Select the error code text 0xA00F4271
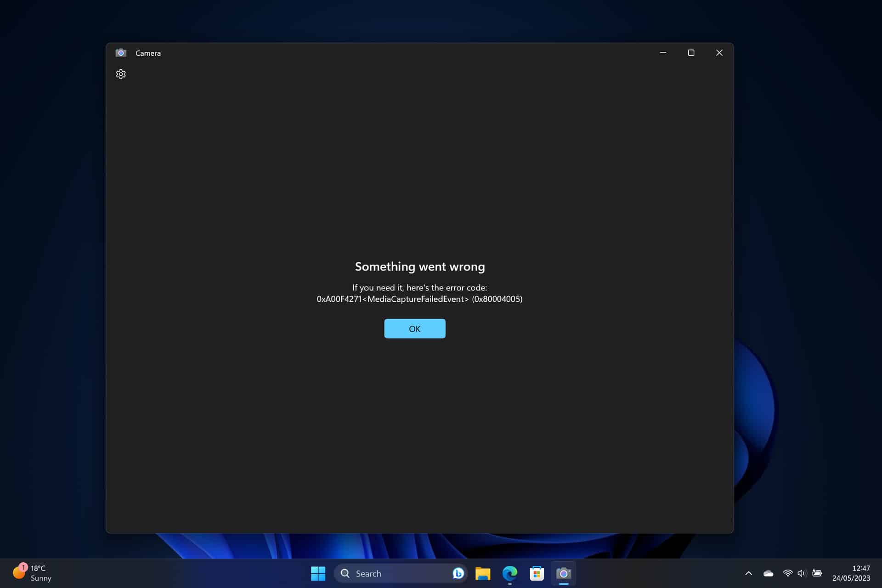The height and width of the screenshot is (588, 882). (339, 299)
